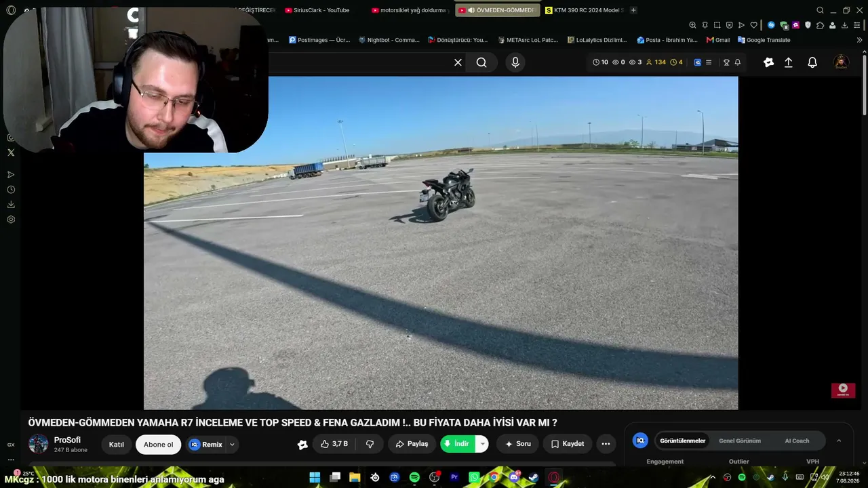Open File Explorer from the taskbar
The width and height of the screenshot is (868, 488).
355,477
